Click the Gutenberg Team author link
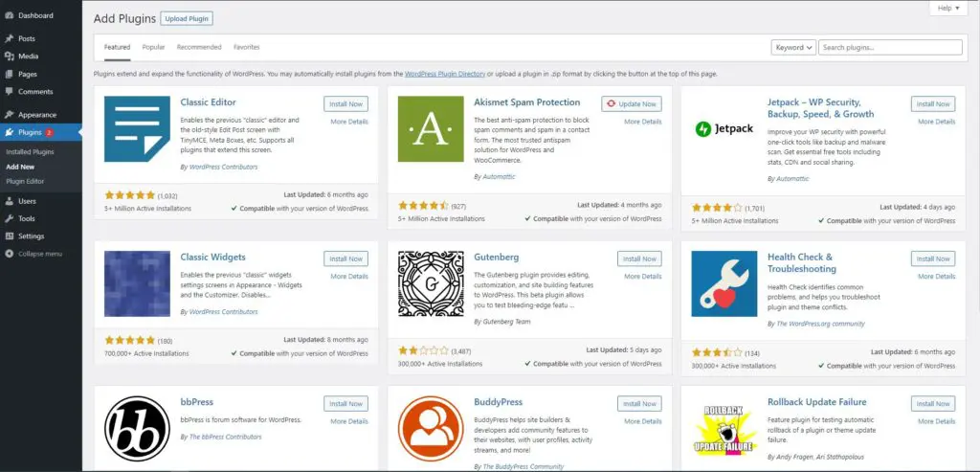 coord(506,322)
